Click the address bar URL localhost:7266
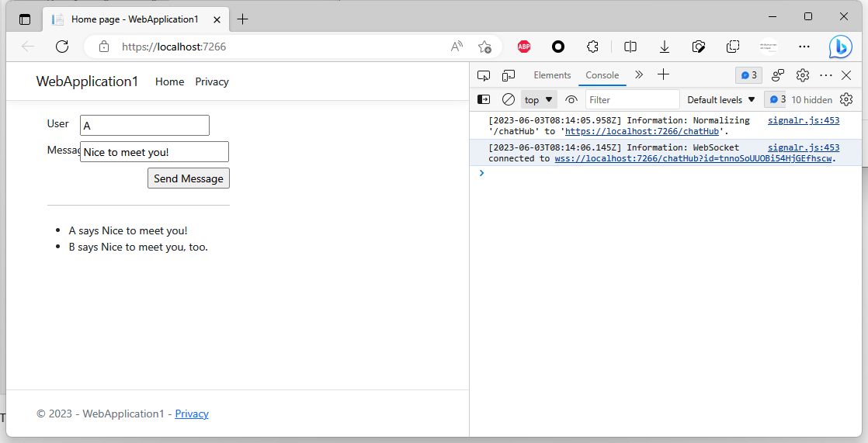The width and height of the screenshot is (868, 443). tap(174, 47)
